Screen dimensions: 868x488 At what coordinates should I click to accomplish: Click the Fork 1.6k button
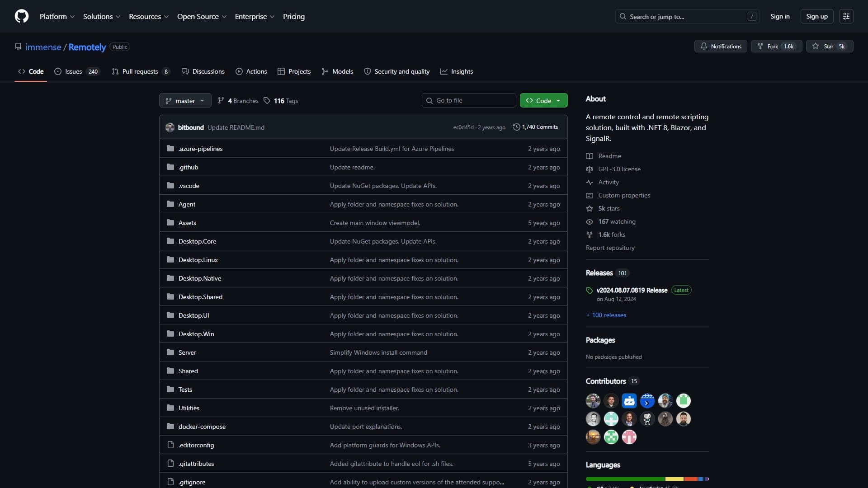(776, 46)
